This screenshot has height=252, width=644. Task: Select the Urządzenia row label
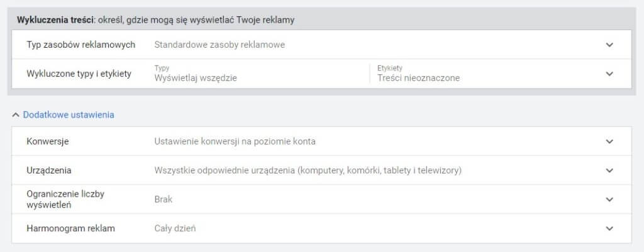[49, 170]
